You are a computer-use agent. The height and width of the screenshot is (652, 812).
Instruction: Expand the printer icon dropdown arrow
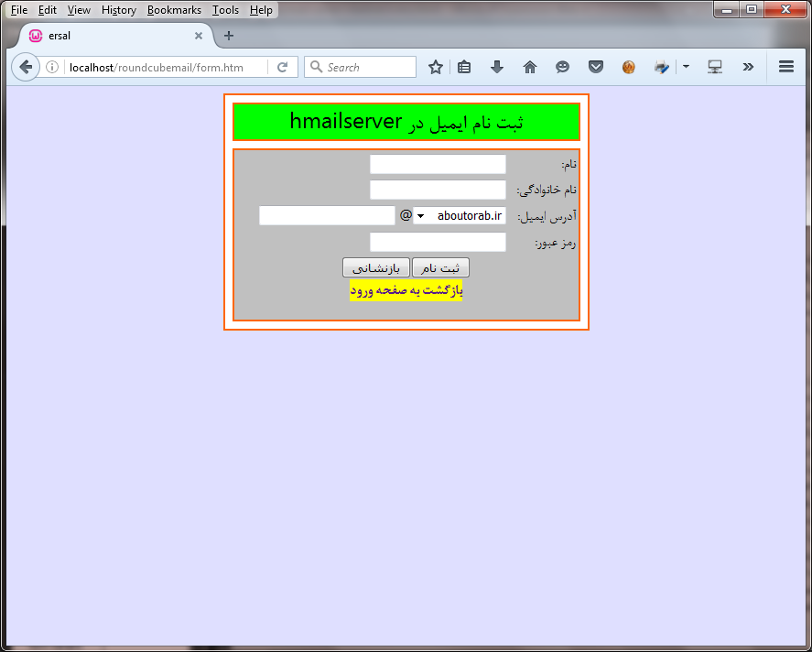coord(685,67)
